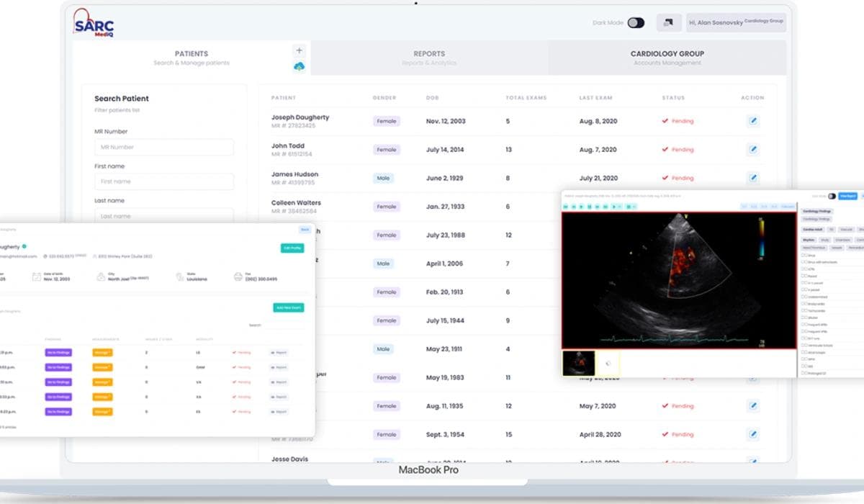This screenshot has width=864, height=504.
Task: Check the Sinus rhythm checkbox
Action: point(804,255)
